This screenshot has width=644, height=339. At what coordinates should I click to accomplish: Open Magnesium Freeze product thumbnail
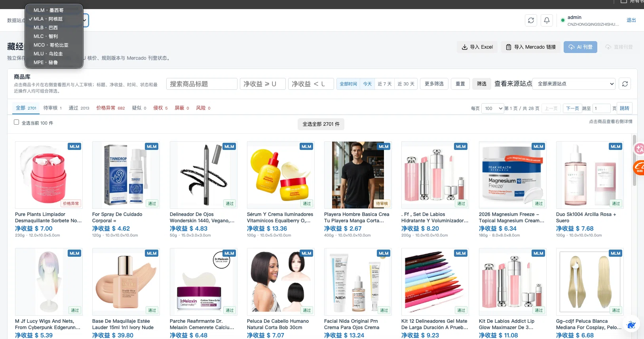click(x=513, y=175)
